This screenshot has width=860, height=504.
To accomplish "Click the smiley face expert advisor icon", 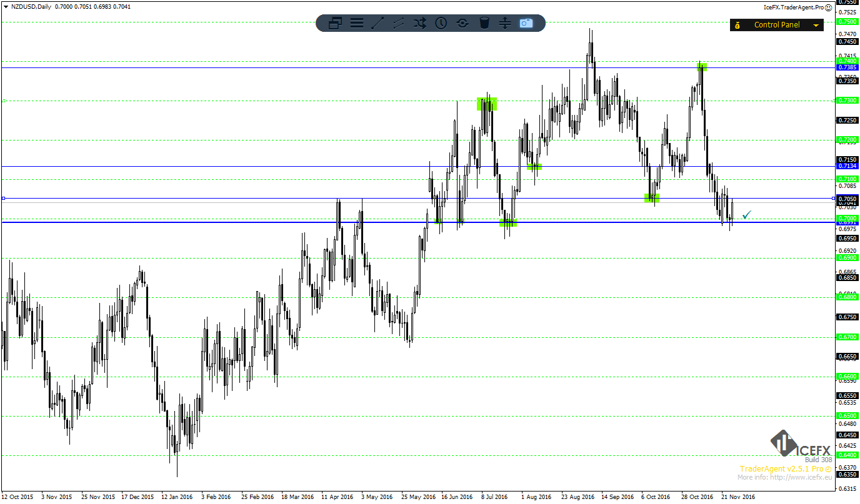I will pyautogui.click(x=827, y=7).
